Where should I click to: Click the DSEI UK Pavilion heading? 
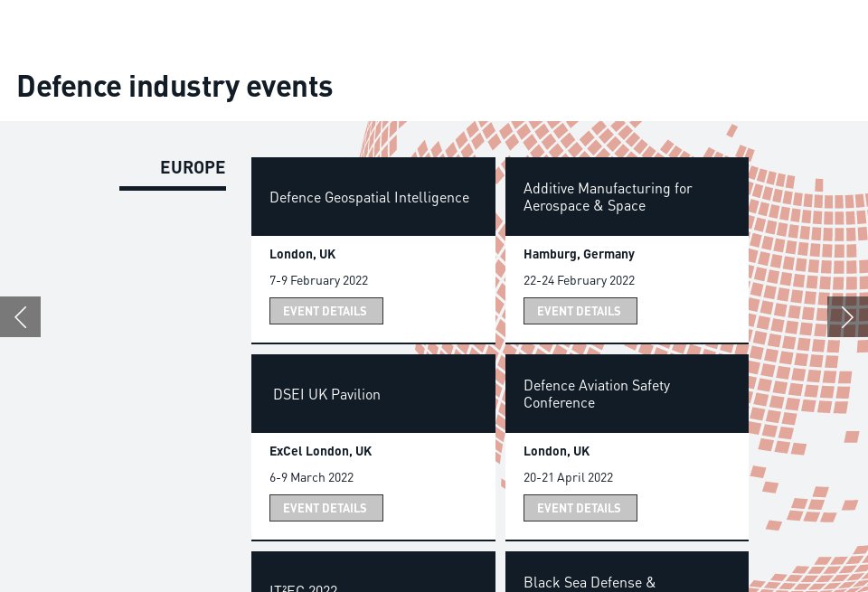(326, 394)
